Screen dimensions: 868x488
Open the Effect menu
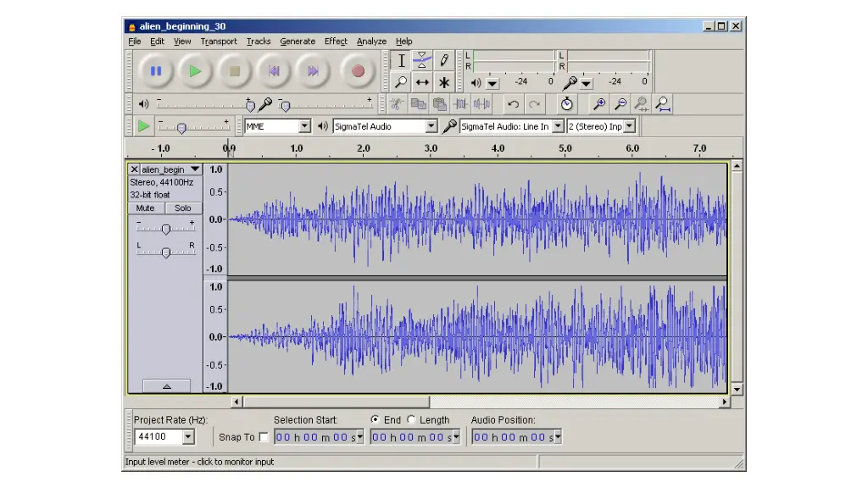pos(336,42)
